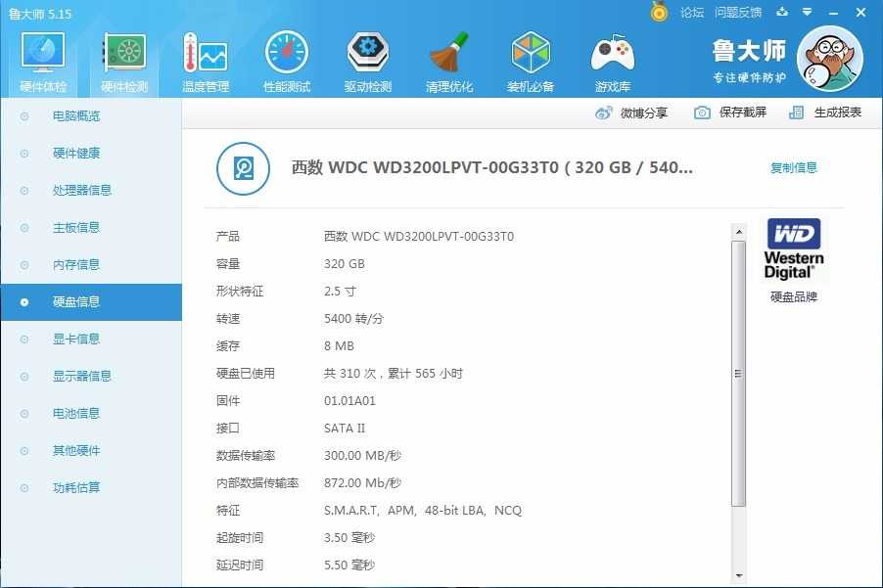Switch to the 硬件检测 hardware detection section

124,62
